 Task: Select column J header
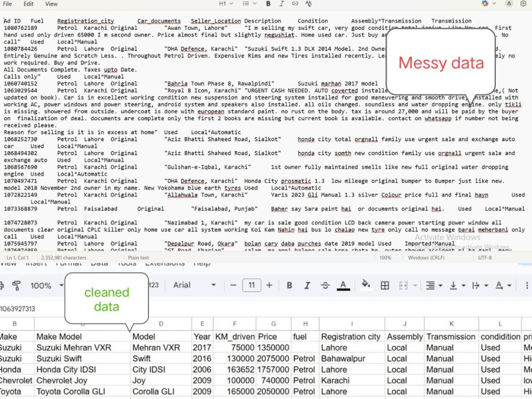[x=404, y=323]
